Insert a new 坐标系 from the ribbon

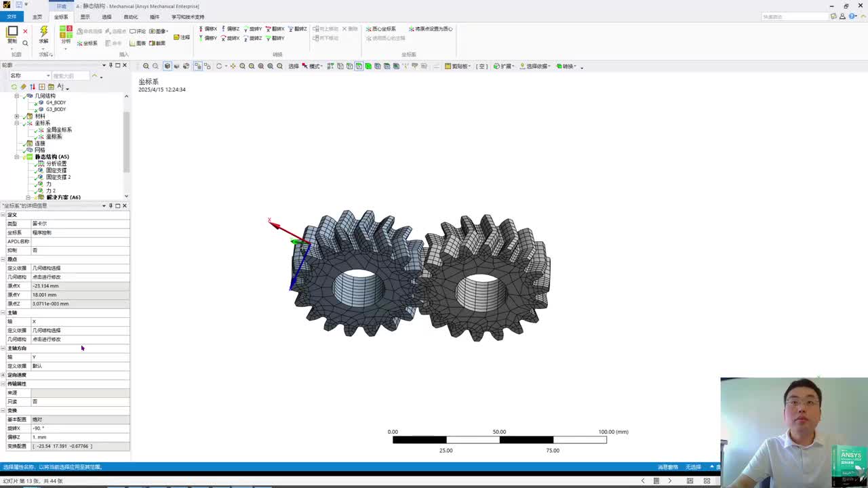(87, 43)
